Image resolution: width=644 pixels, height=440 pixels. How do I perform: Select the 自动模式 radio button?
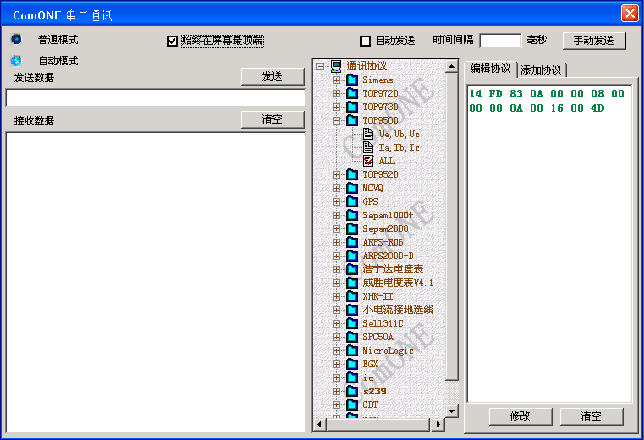pos(16,60)
